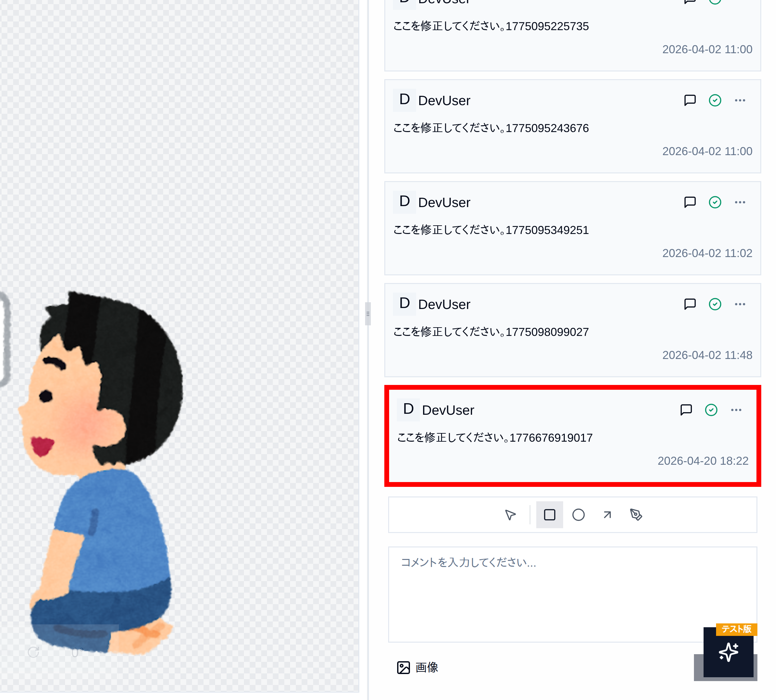
Task: Click the rotate icon below the illustration
Action: click(x=34, y=652)
